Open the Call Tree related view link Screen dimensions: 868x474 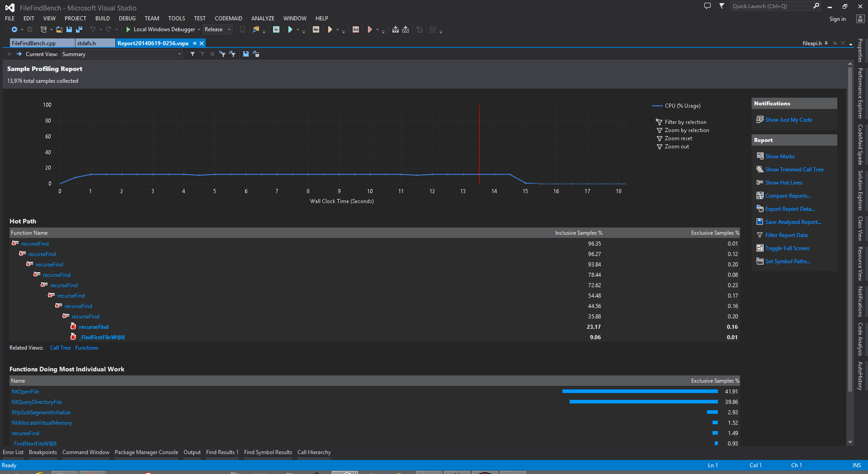[60, 348]
